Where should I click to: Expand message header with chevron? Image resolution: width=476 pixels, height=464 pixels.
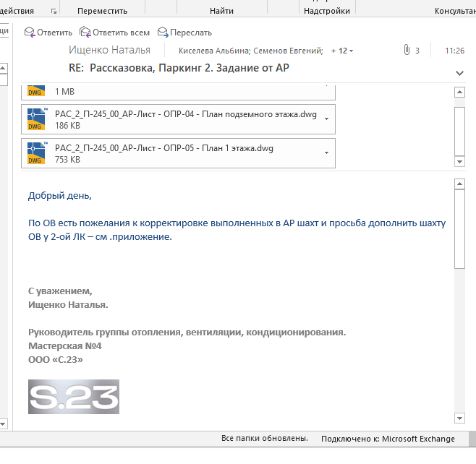pyautogui.click(x=459, y=73)
